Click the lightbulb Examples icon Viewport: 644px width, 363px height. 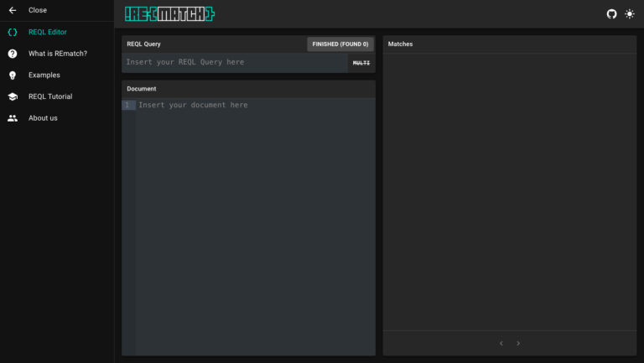tap(13, 75)
